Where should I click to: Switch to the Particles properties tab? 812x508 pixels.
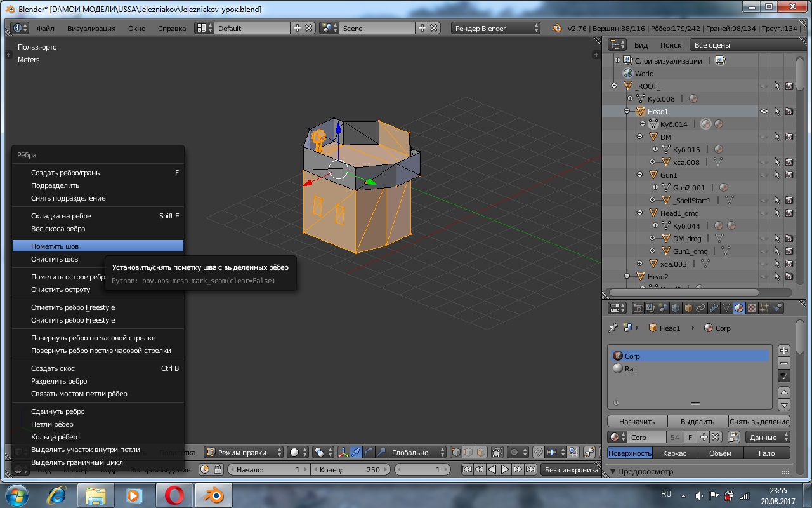(x=764, y=308)
